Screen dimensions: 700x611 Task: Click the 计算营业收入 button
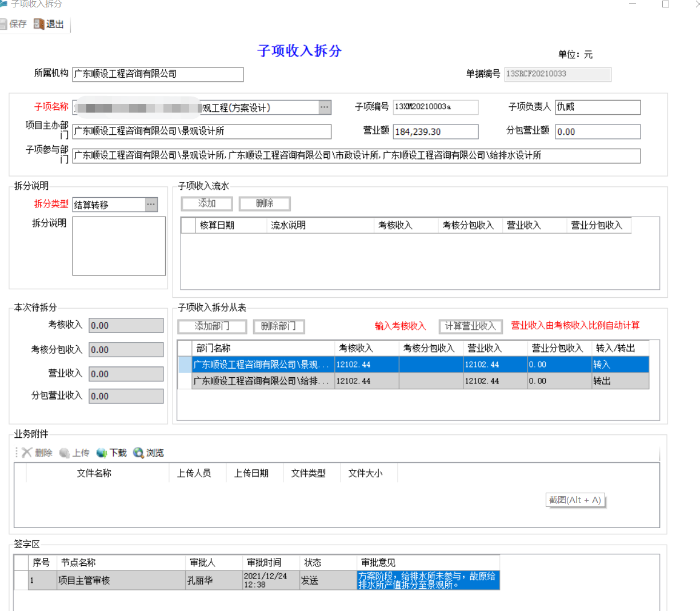470,326
